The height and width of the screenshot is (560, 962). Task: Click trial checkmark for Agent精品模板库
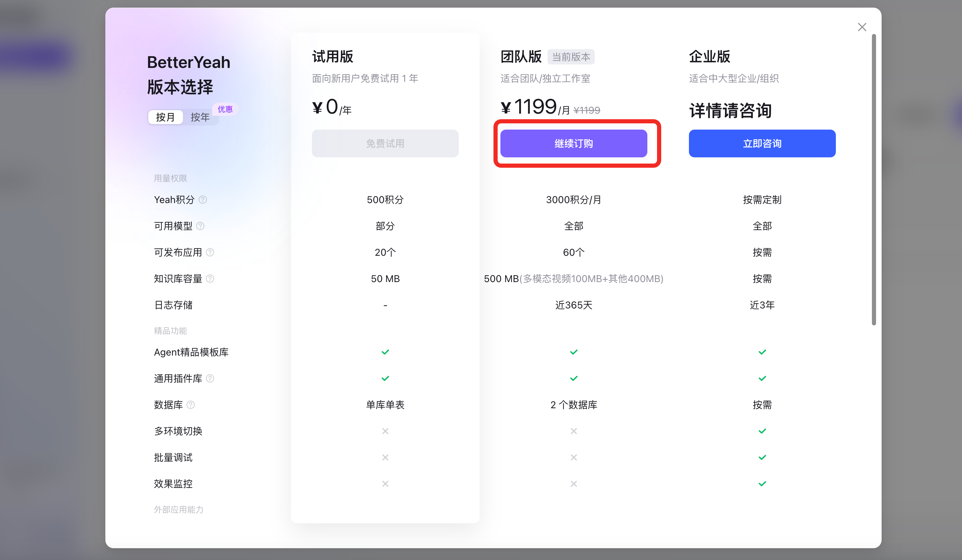click(x=385, y=352)
